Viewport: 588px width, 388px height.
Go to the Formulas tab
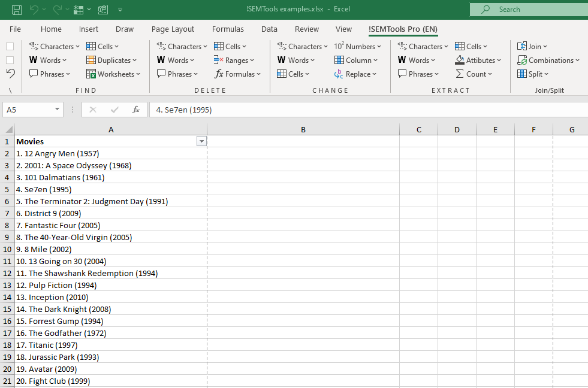228,29
